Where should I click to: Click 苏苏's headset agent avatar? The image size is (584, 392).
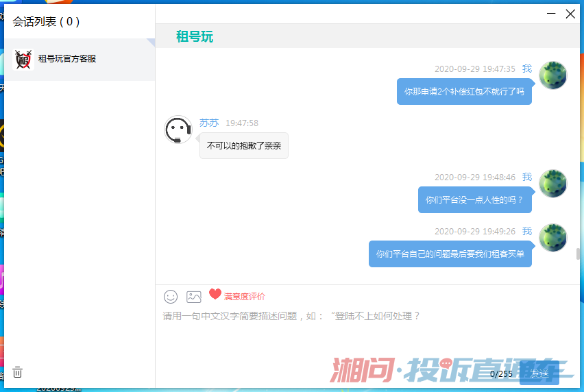[178, 130]
